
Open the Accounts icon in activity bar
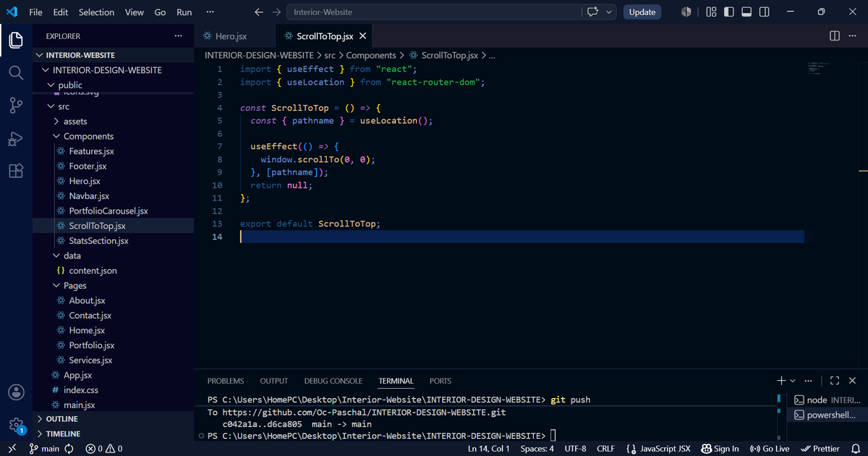[x=16, y=392]
